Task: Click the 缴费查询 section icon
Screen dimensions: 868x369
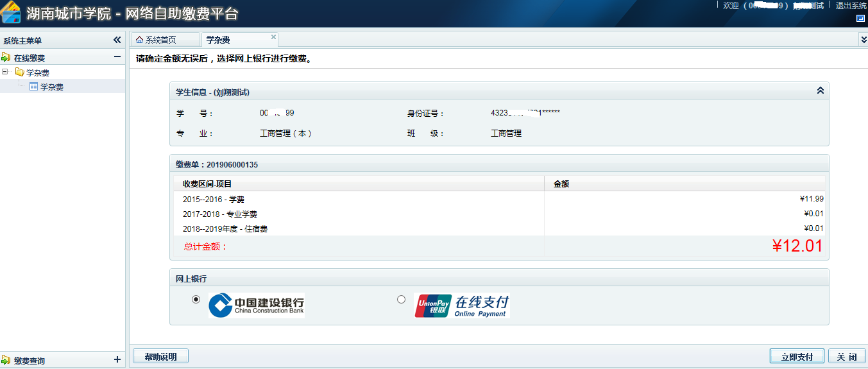Action: 6,361
